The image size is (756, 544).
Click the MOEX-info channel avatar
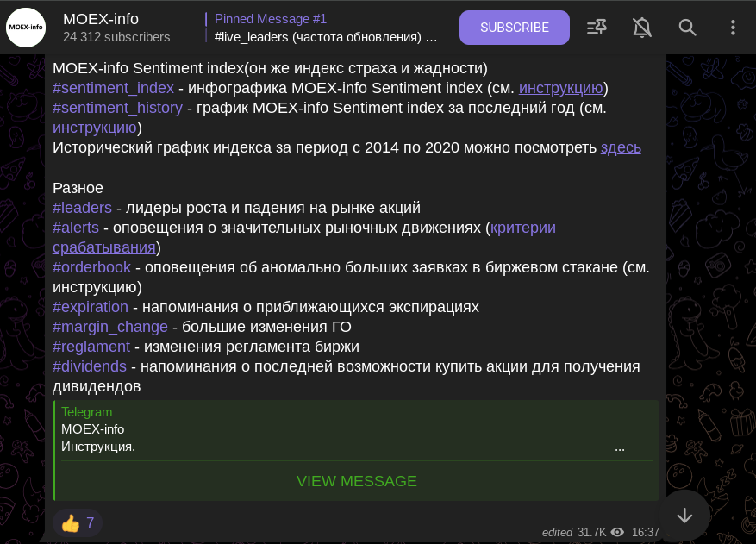[x=26, y=28]
